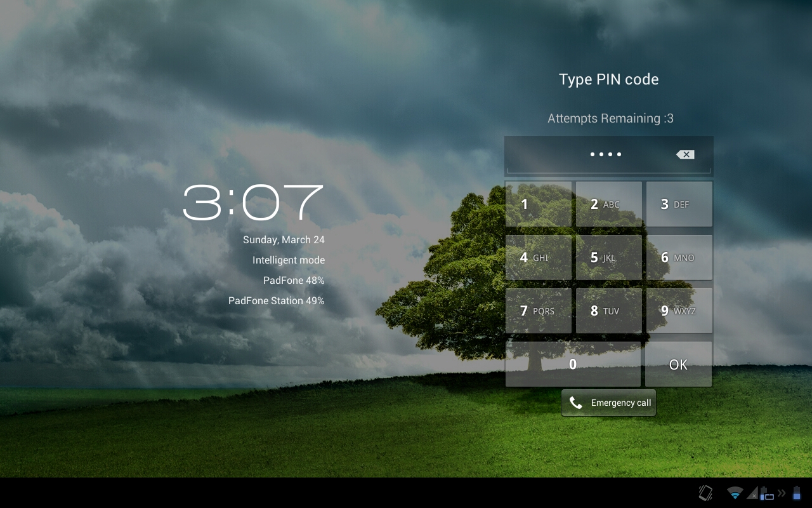Tap key 3 DEF on the keypad
Screen dimensions: 812x508
[679, 204]
